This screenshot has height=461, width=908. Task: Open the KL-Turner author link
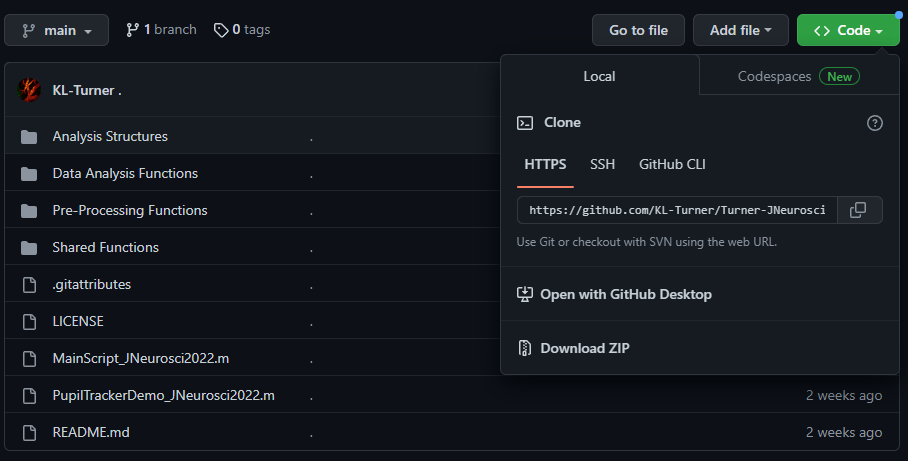click(83, 90)
